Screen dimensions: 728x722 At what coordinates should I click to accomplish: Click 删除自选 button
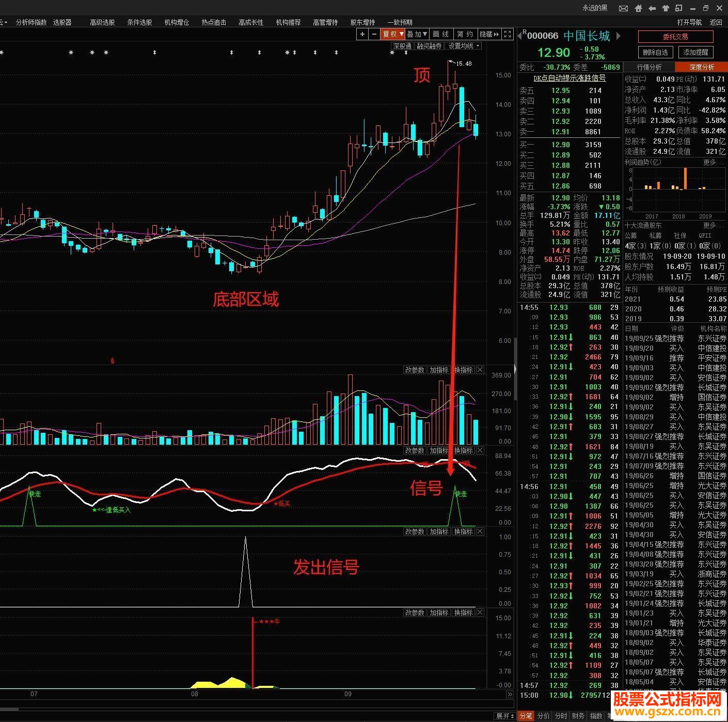pyautogui.click(x=656, y=52)
